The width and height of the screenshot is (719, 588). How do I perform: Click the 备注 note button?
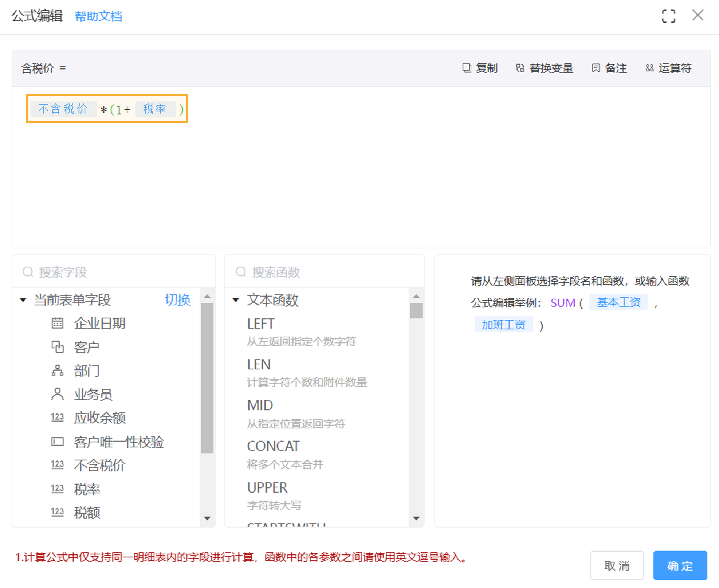click(x=609, y=68)
